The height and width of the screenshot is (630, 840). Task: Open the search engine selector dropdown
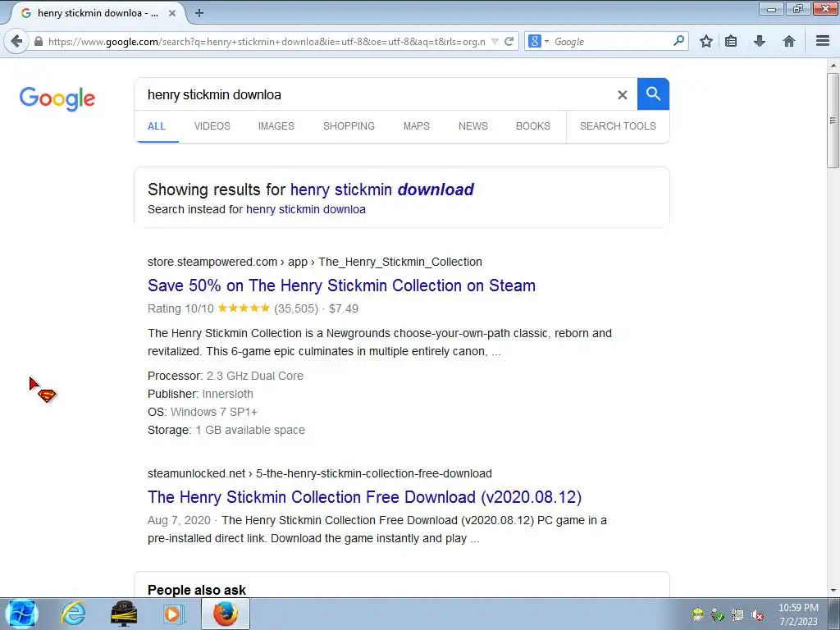click(x=538, y=41)
